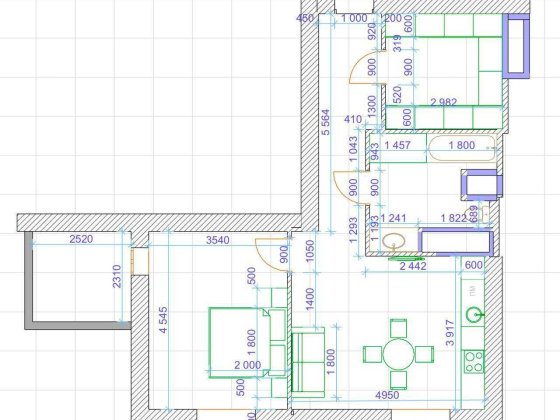
Task: Select the chair left of the dining table
Action: [x=372, y=354]
